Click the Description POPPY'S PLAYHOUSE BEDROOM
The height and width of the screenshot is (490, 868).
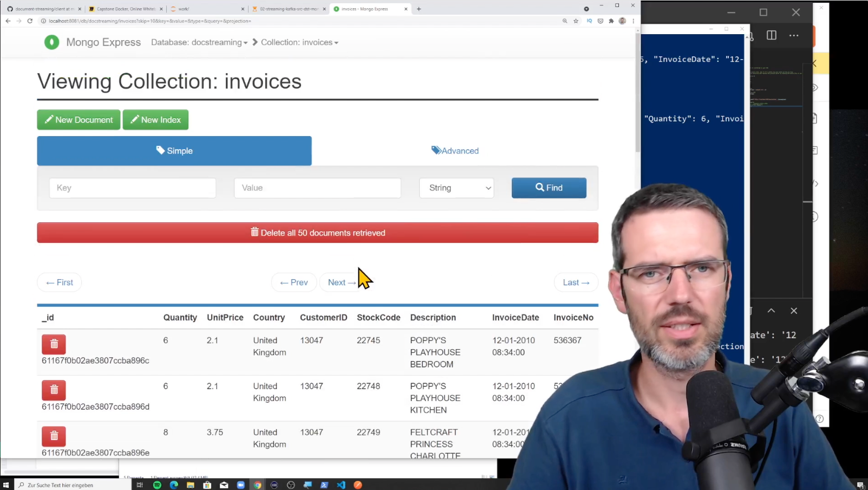[435, 352]
